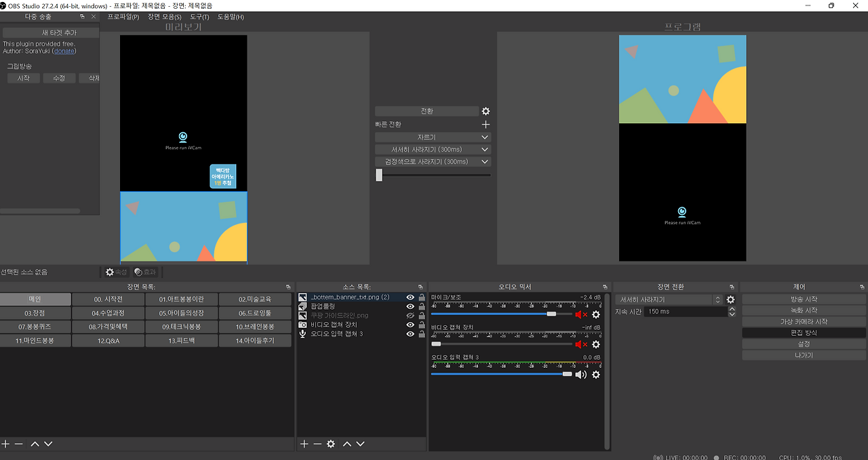Hide the 팝업롤링 source with eye icon
The width and height of the screenshot is (868, 460).
[x=410, y=306]
